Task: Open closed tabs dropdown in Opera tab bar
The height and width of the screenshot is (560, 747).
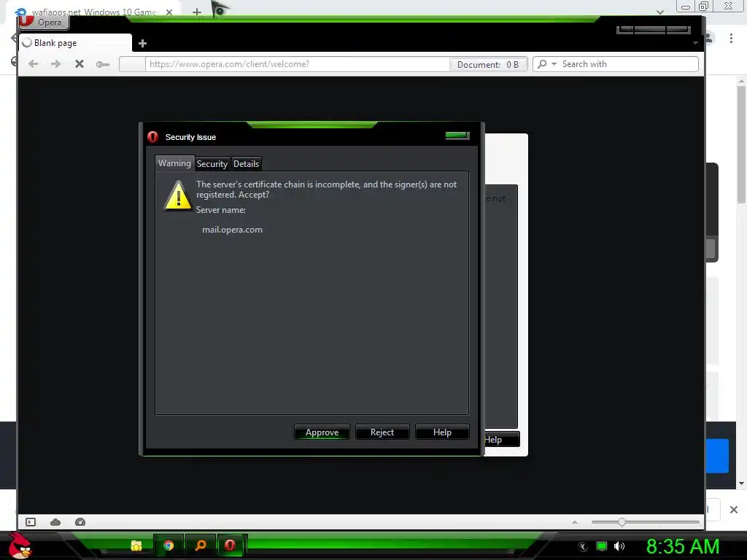Action: coord(695,43)
